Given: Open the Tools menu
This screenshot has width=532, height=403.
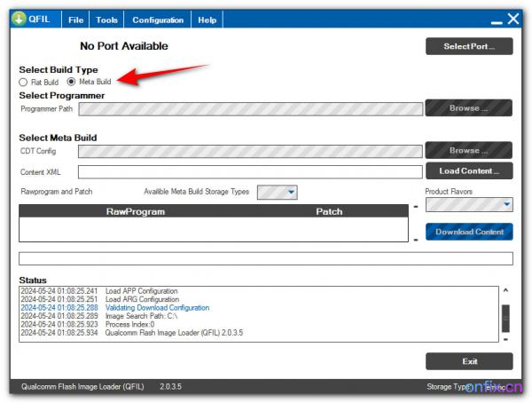Looking at the screenshot, I should click(x=106, y=20).
